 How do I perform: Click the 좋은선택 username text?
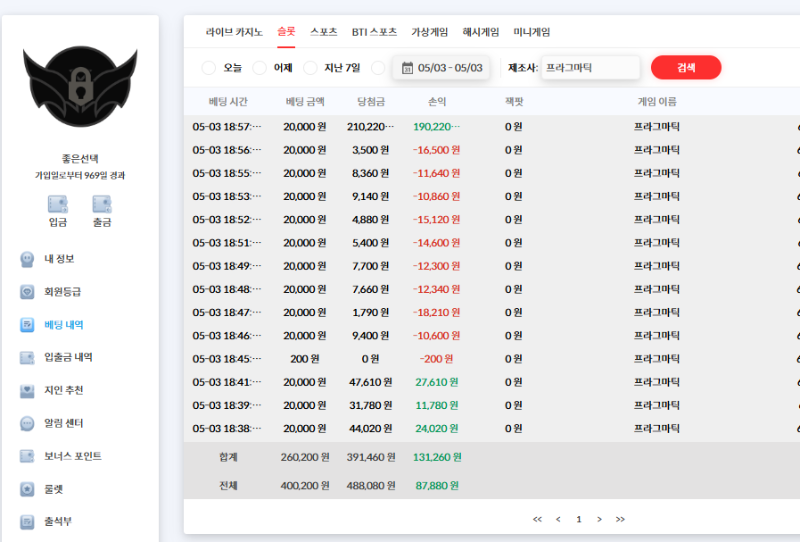(x=80, y=159)
